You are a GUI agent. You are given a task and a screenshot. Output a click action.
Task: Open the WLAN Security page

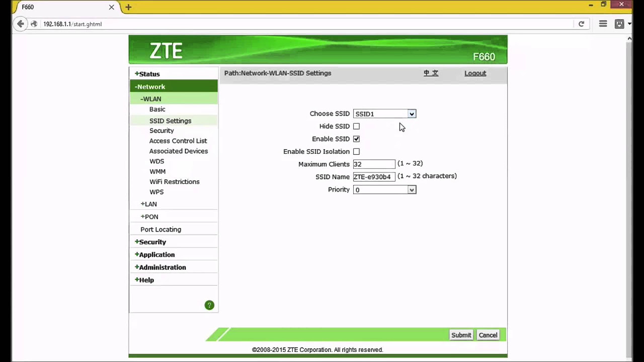tap(162, 131)
